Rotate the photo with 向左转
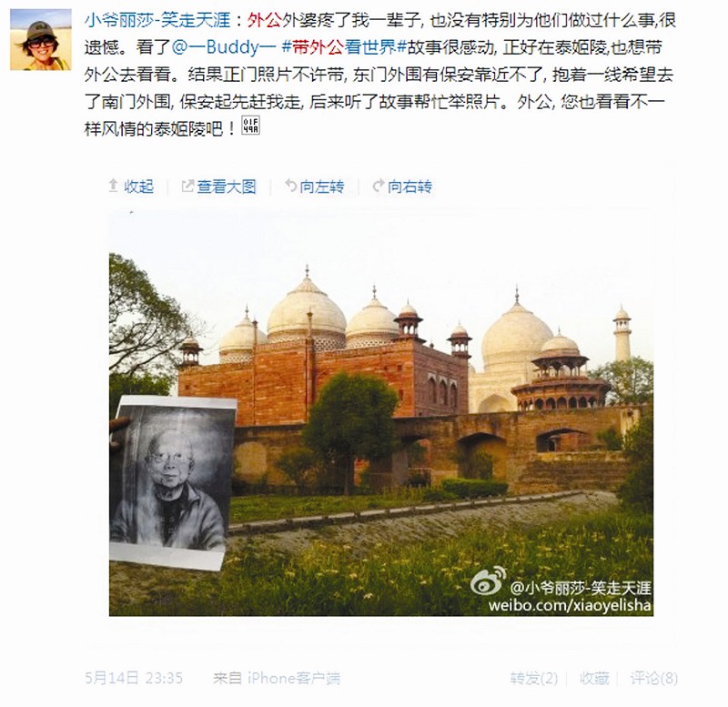This screenshot has width=728, height=707. [322, 187]
